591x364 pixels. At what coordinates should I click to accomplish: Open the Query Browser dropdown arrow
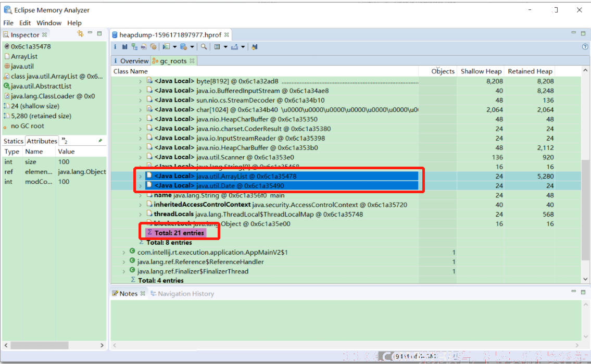tap(192, 47)
